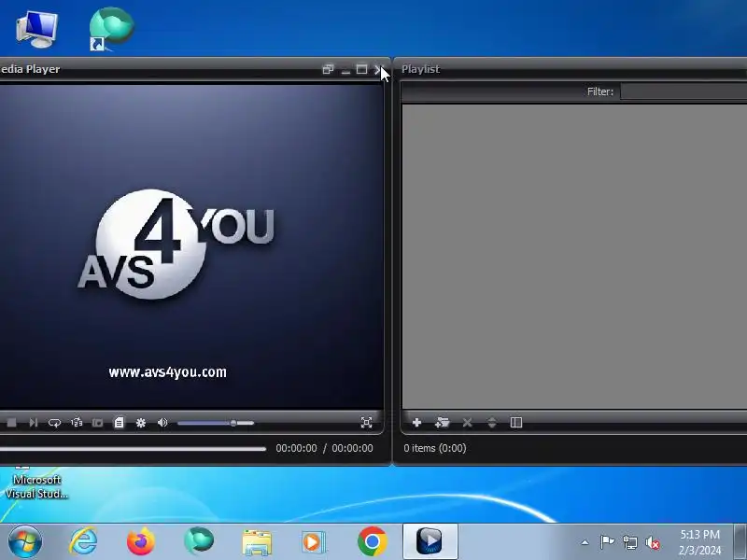747x560 pixels.
Task: Add folder to playlist icon
Action: click(x=442, y=423)
